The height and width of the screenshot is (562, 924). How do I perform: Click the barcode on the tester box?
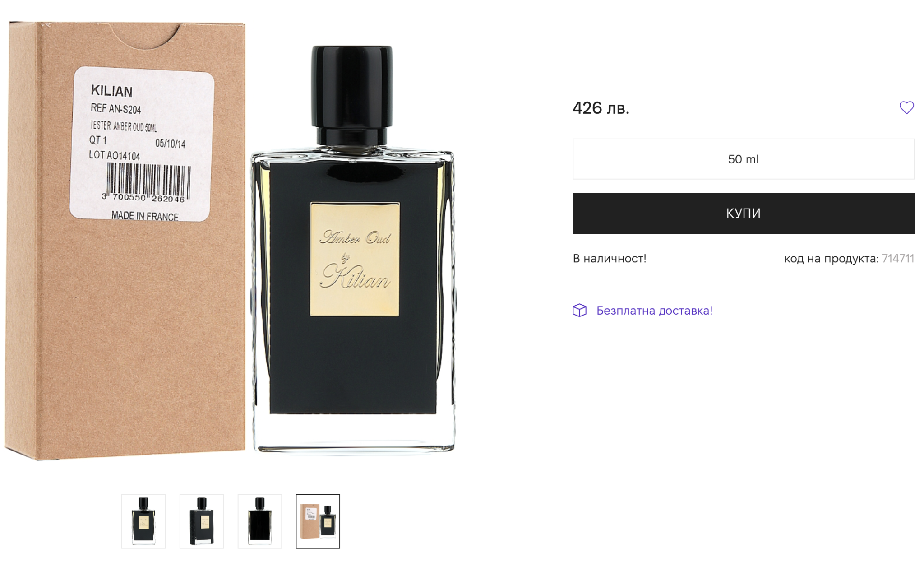pyautogui.click(x=148, y=182)
